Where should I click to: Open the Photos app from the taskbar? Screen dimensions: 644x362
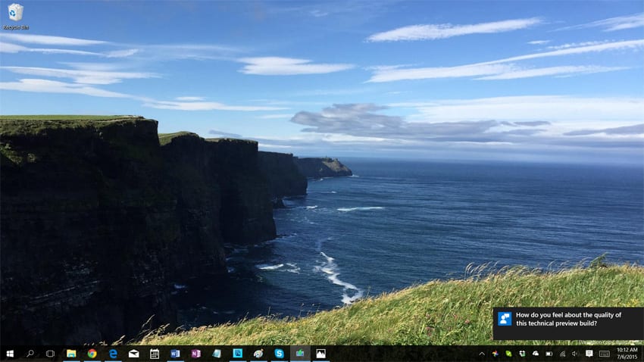(320, 354)
